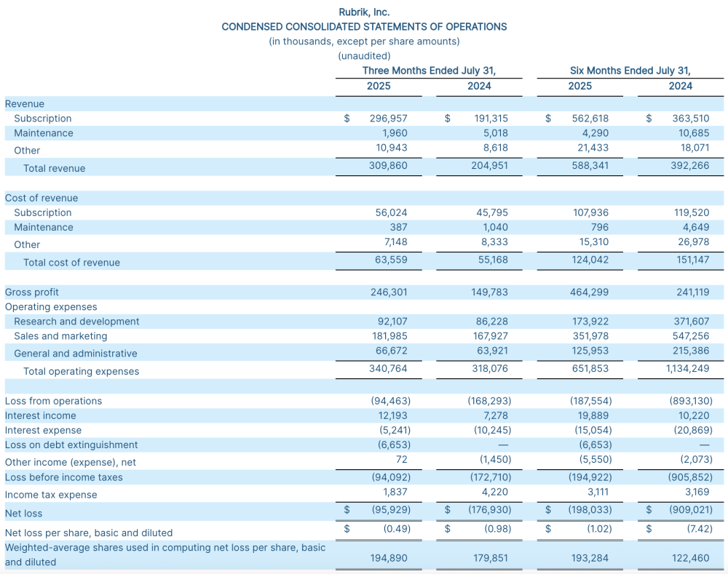The height and width of the screenshot is (574, 728).
Task: Select maintenance cost value 4,649
Action: 696,228
